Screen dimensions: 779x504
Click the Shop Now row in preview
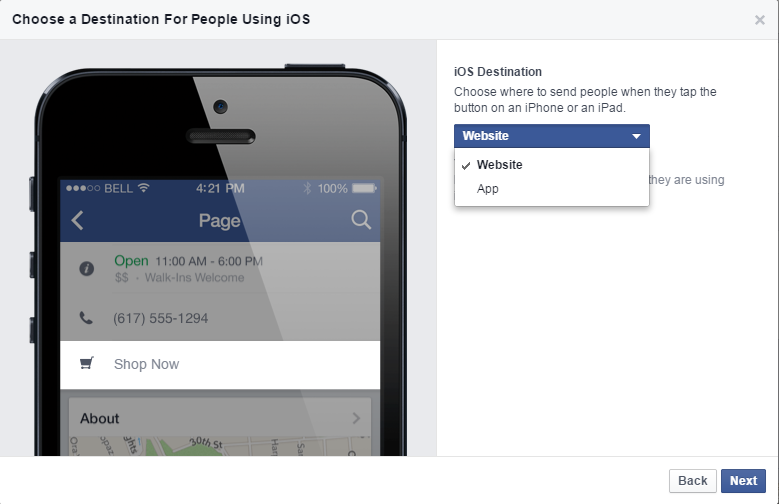(220, 364)
